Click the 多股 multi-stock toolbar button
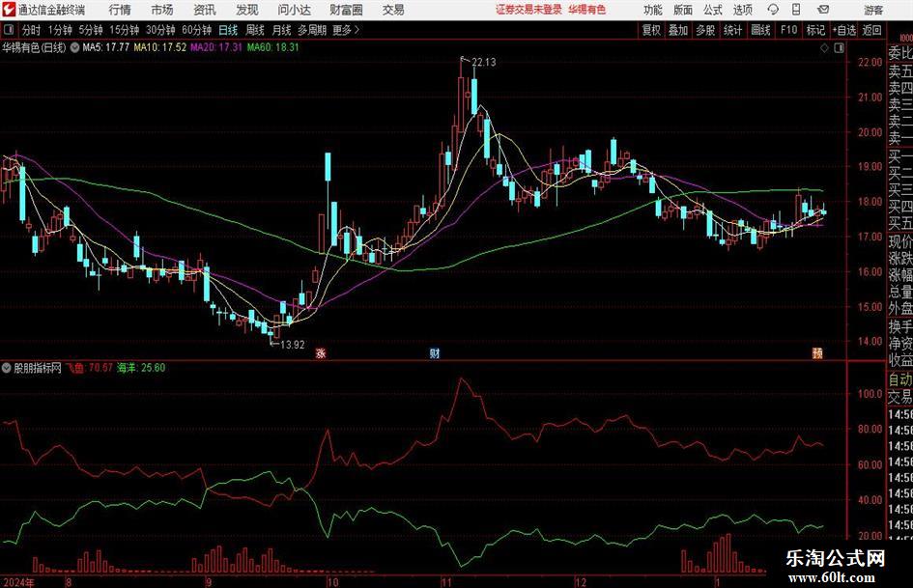Viewport: 913px width, 588px height. [705, 30]
